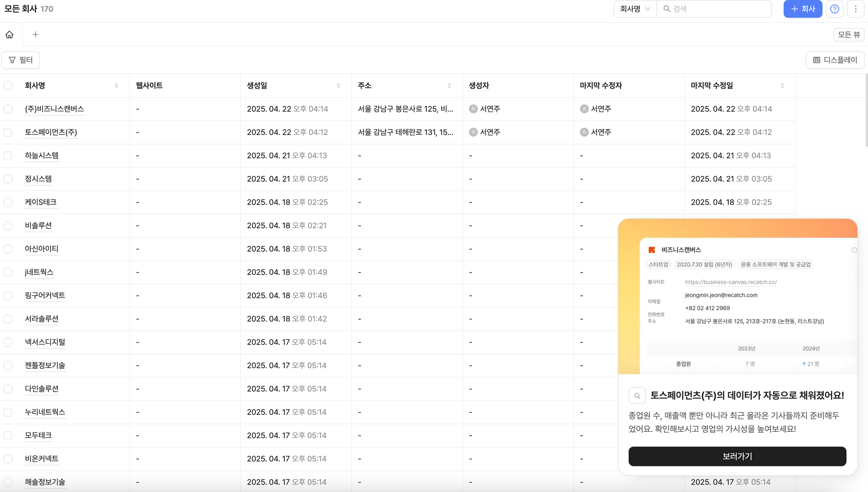
Task: Select the 하늘시스템 row checkbox
Action: click(x=8, y=155)
